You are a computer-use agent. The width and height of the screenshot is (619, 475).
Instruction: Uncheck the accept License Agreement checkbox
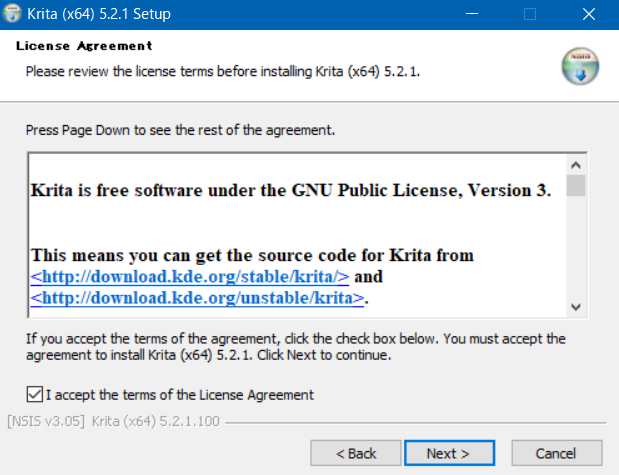[35, 394]
